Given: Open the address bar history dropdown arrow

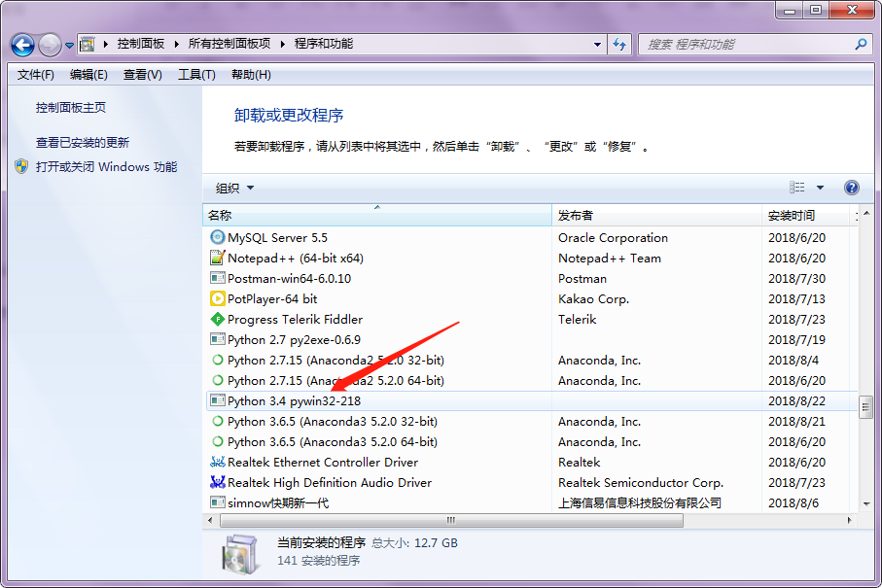Looking at the screenshot, I should 597,44.
